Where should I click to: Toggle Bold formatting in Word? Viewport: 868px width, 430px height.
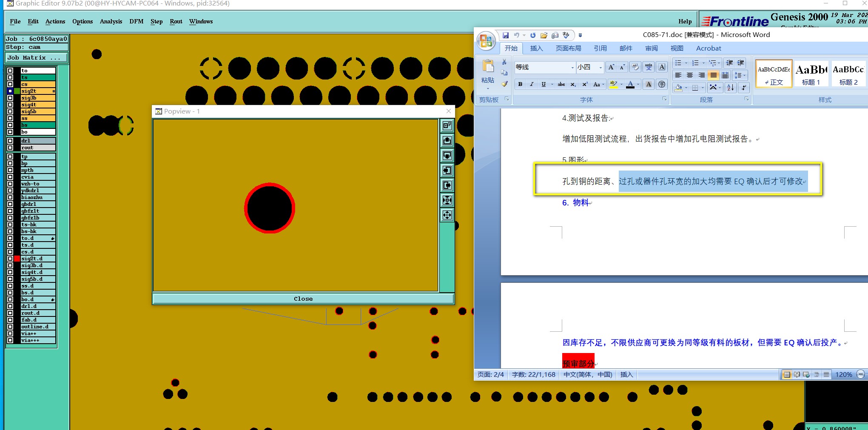[520, 84]
